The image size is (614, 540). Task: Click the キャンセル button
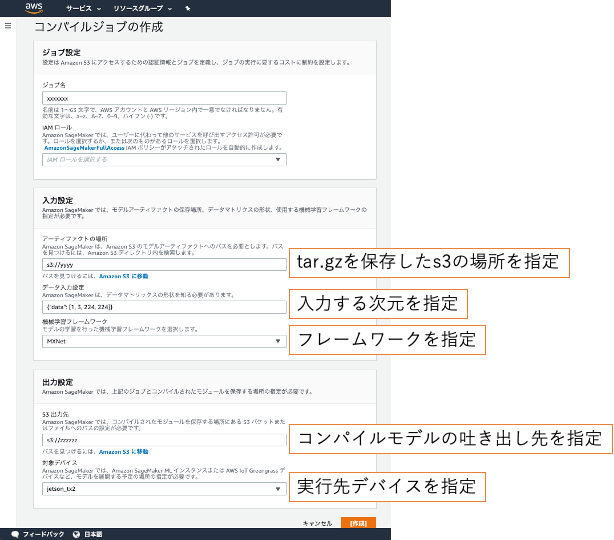pyautogui.click(x=317, y=523)
